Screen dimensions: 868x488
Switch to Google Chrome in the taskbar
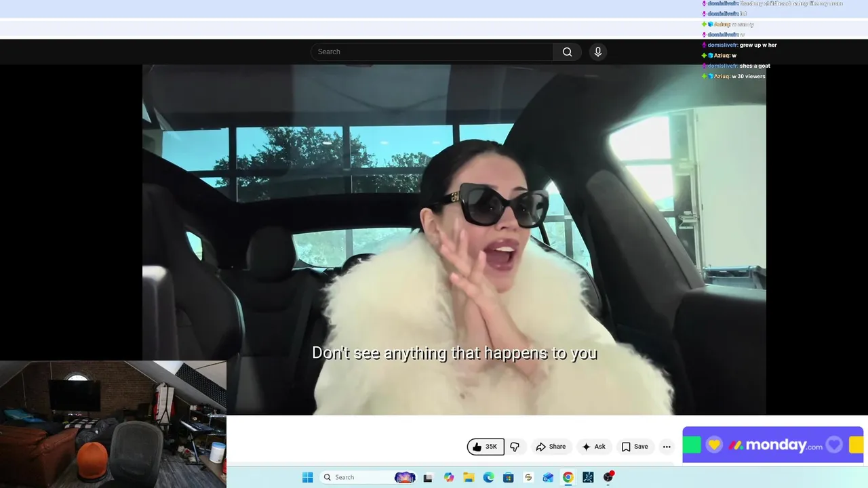(x=568, y=477)
